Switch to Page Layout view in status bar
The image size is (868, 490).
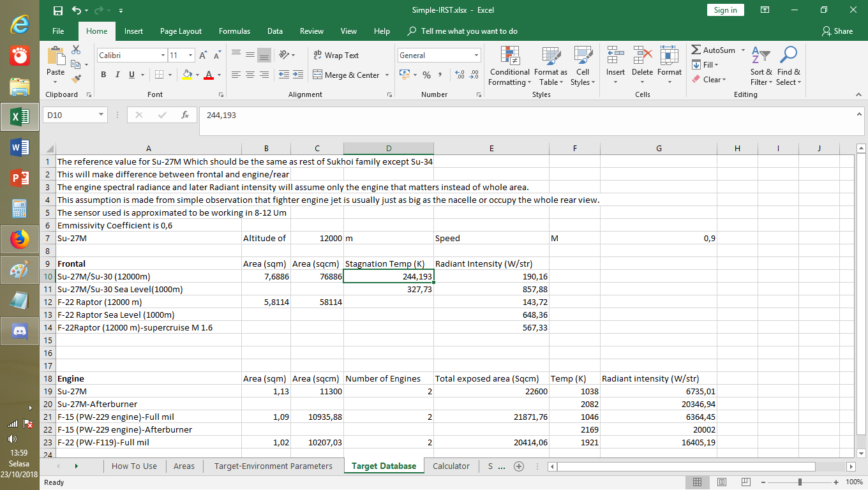click(x=722, y=482)
